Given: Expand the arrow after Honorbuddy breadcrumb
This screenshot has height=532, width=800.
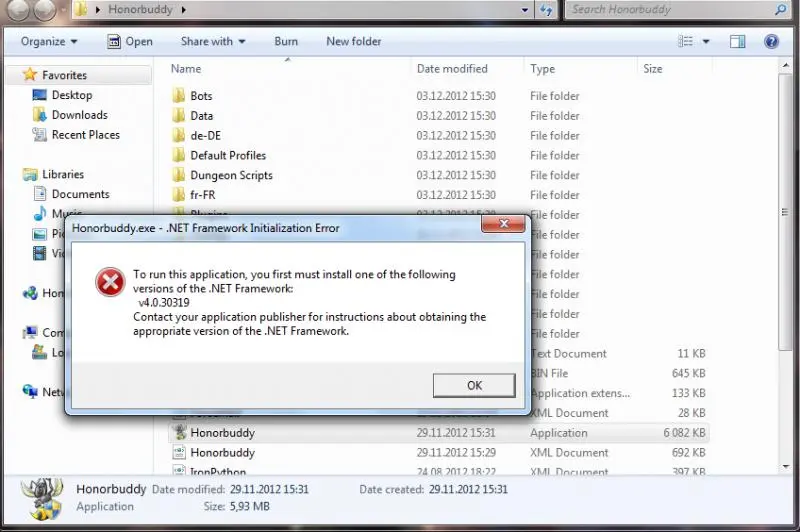Looking at the screenshot, I should tap(184, 9).
